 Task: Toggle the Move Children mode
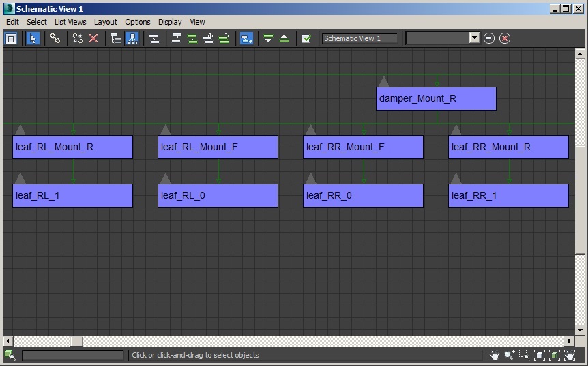point(247,38)
